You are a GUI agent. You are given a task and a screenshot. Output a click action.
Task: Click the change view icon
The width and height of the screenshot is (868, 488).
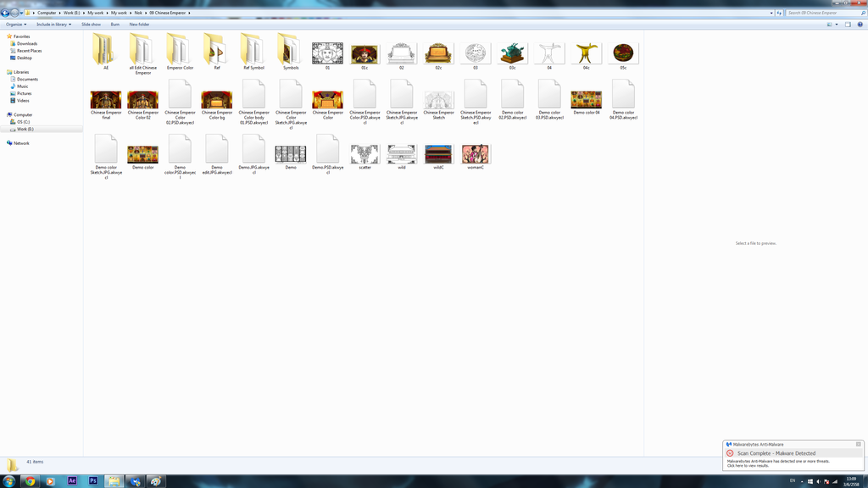(x=829, y=25)
